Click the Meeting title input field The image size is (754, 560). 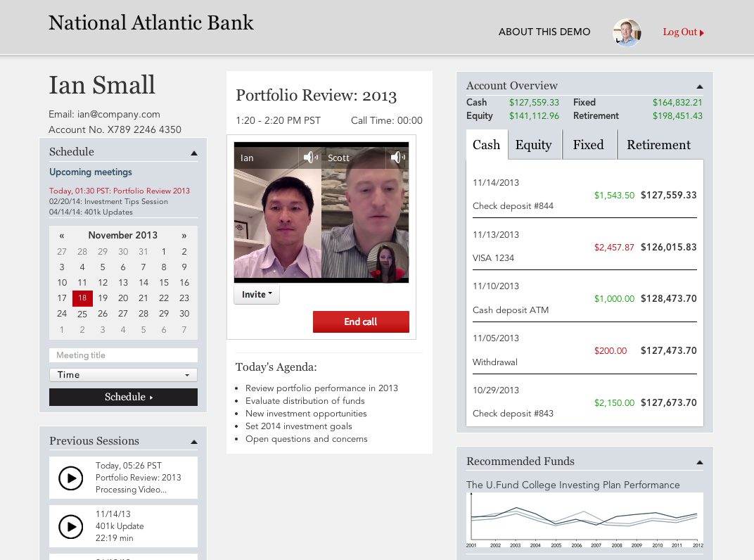point(123,355)
